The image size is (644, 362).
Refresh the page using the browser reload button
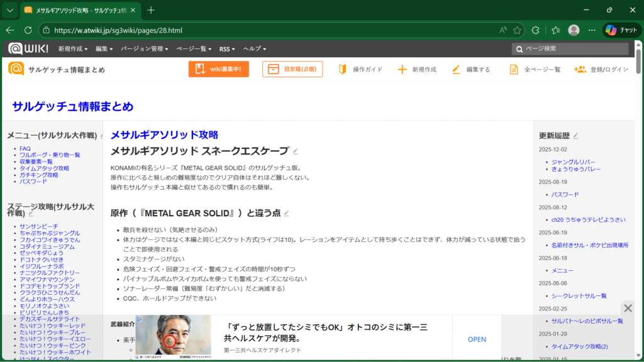point(28,30)
